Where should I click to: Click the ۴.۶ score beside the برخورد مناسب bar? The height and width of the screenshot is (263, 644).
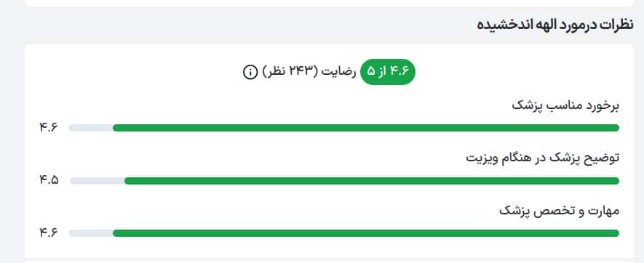(x=49, y=128)
